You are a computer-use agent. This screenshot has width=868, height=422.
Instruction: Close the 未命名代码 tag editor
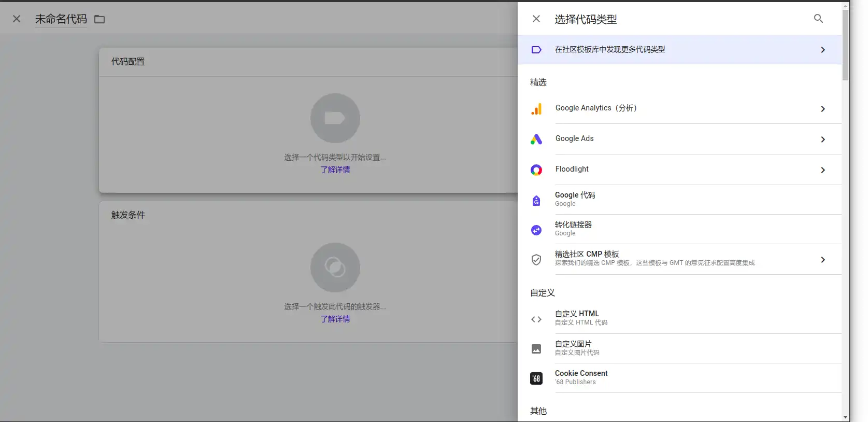click(x=17, y=19)
